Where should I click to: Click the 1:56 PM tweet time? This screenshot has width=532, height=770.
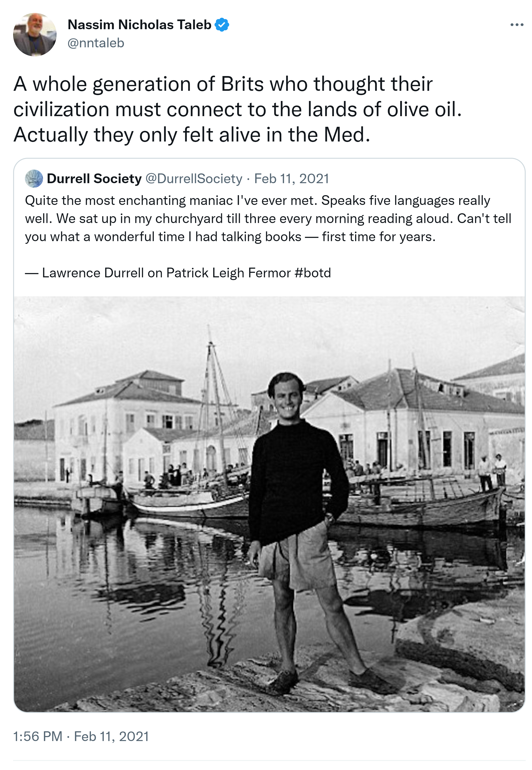pyautogui.click(x=38, y=736)
